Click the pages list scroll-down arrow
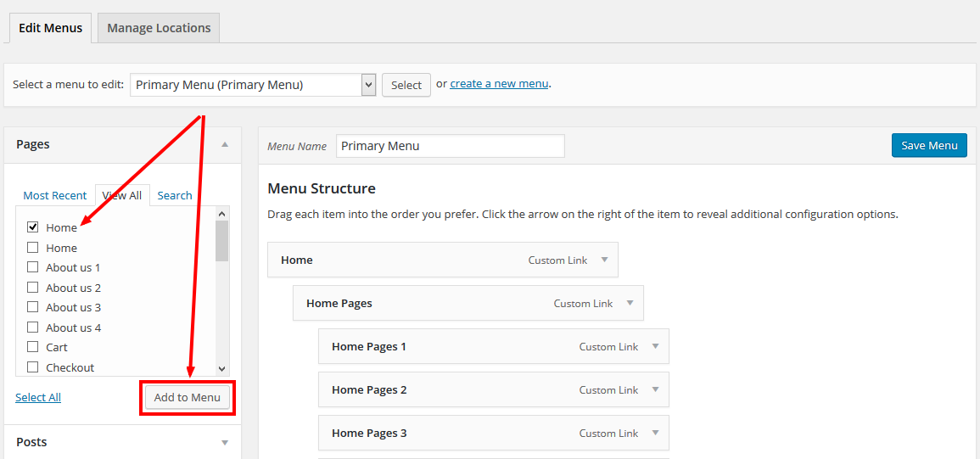 [221, 368]
